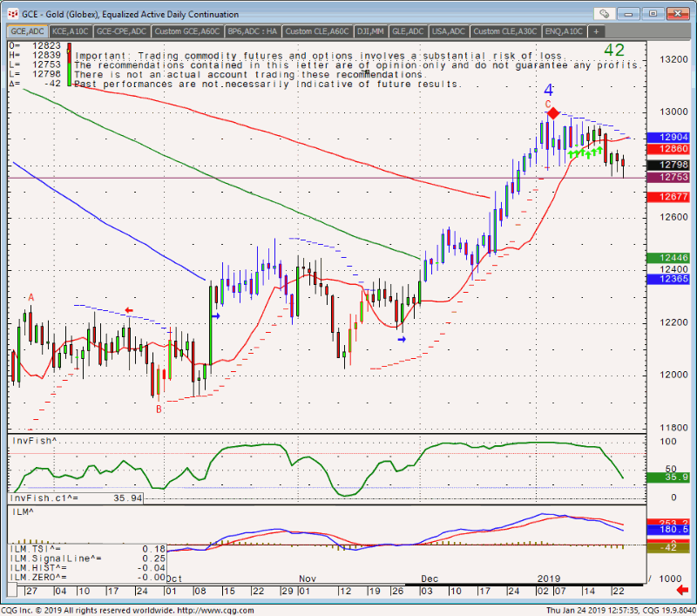Click the blue arrow marker near mid-October candles

pyautogui.click(x=215, y=316)
